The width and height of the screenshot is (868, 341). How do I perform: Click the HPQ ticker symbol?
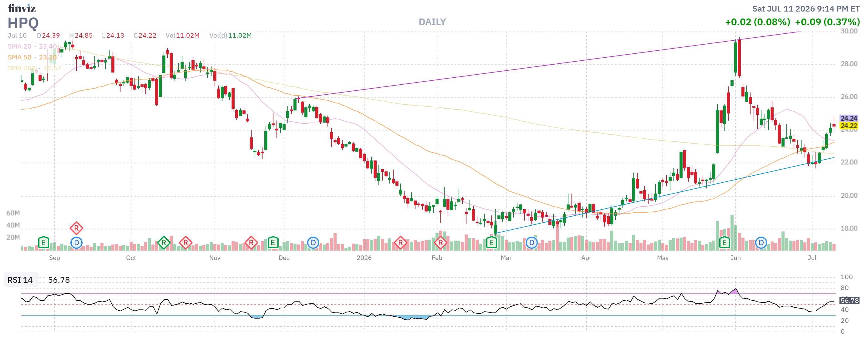coord(23,23)
